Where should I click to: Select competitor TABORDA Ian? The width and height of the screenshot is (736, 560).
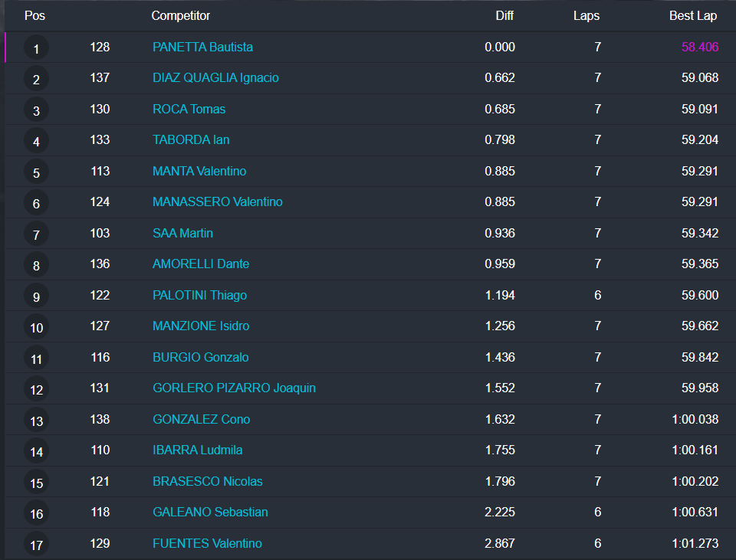(191, 139)
